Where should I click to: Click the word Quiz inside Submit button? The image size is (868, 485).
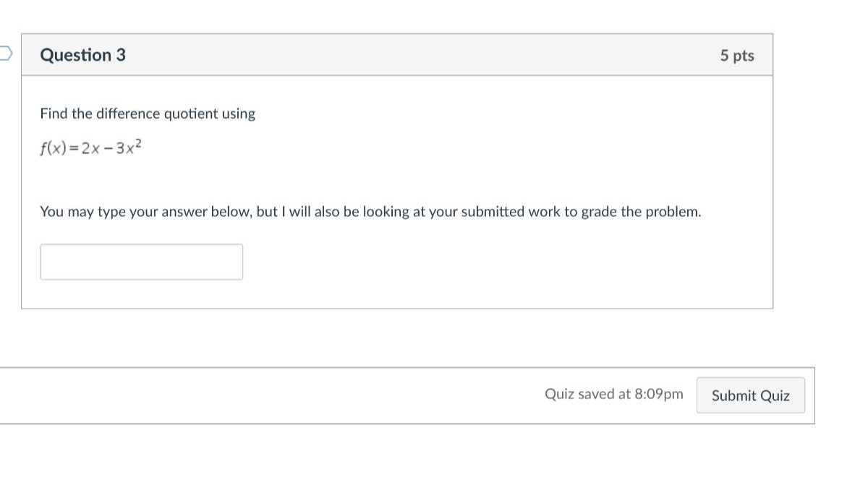[x=774, y=395]
